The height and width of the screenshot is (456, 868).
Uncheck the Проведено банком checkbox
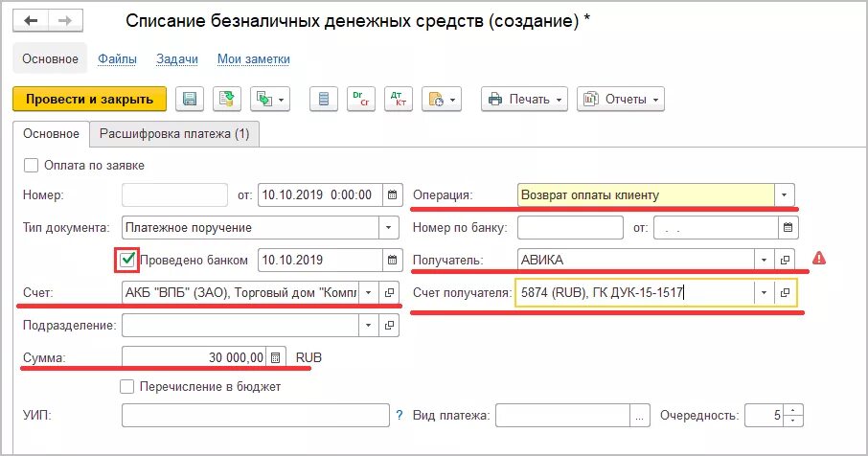click(127, 261)
